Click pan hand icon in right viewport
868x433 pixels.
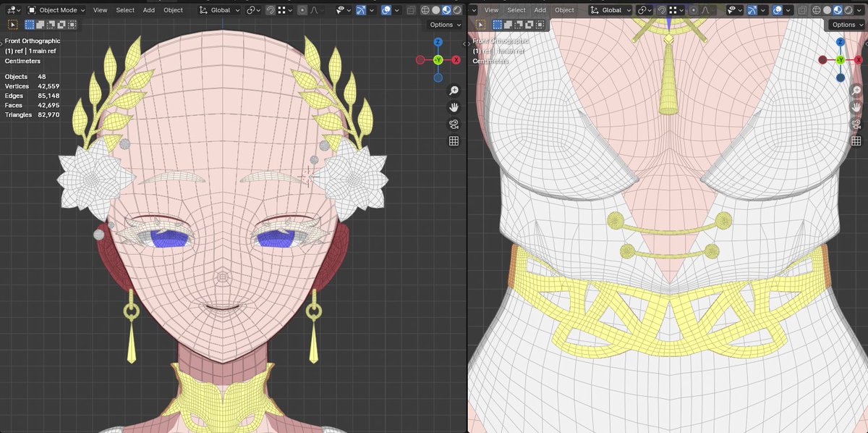pos(857,107)
